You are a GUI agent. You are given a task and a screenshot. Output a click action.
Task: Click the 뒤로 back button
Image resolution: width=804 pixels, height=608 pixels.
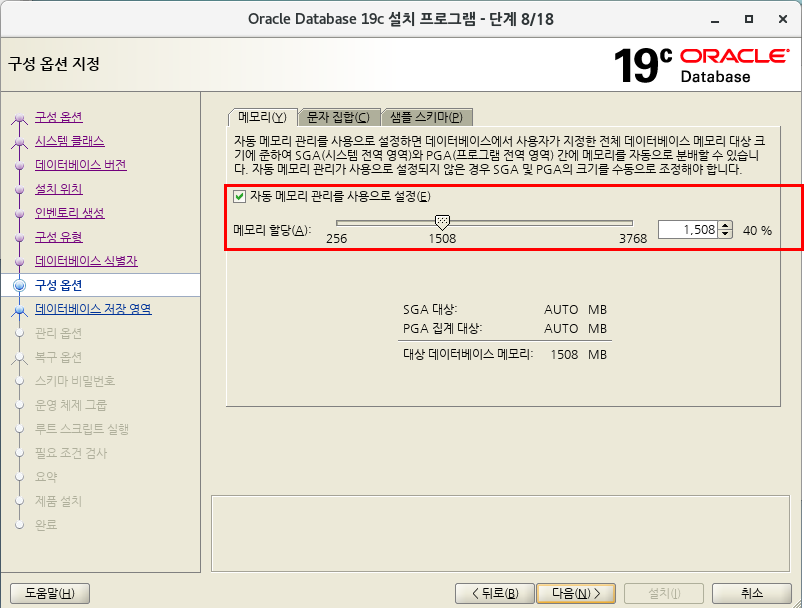[x=495, y=593]
